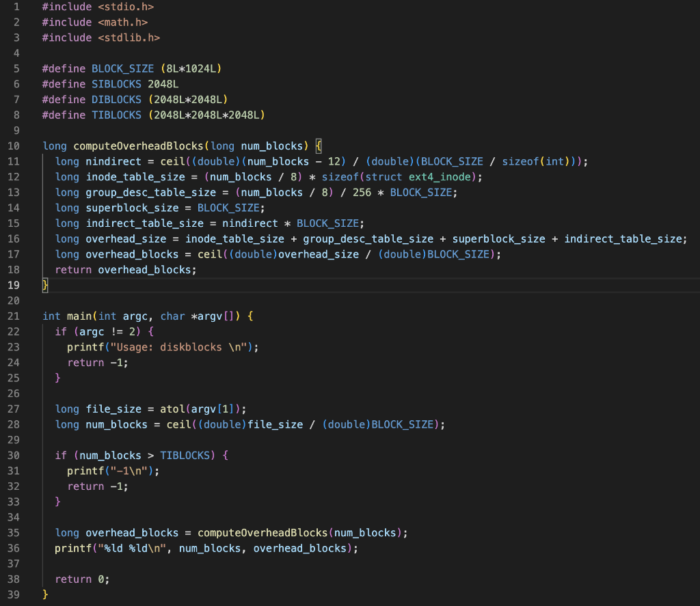
Task: Click the "%ld %ld\n" format string
Action: click(132, 549)
